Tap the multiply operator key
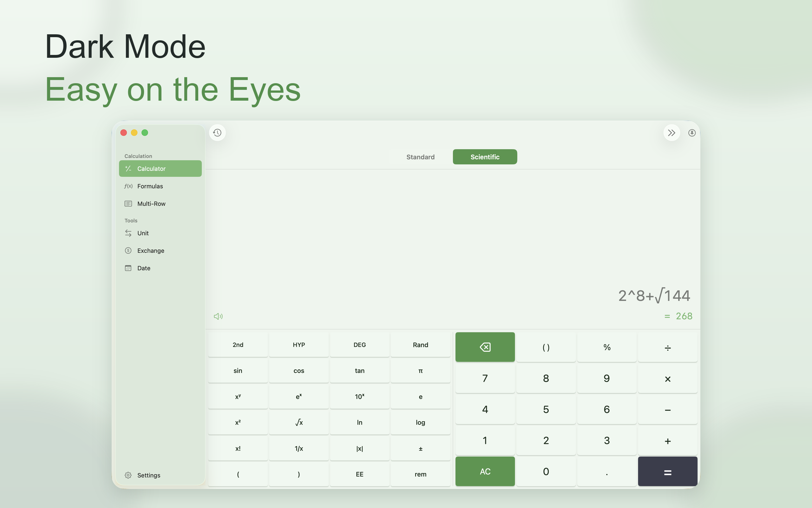The width and height of the screenshot is (812, 508). click(667, 378)
